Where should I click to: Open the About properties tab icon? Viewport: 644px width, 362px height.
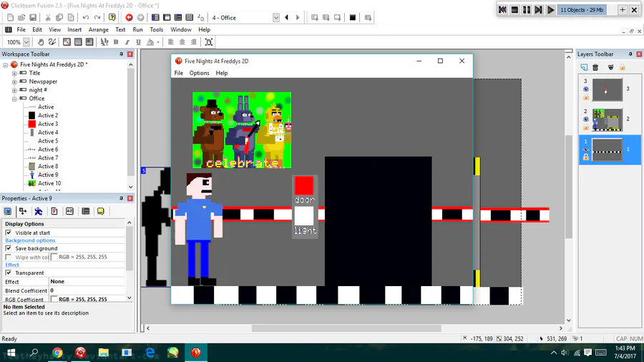pos(101,211)
